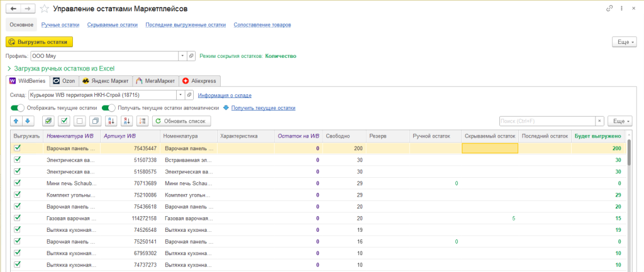This screenshot has height=272, width=644.
Task: Click the Получить текущие остатки link
Action: click(264, 108)
